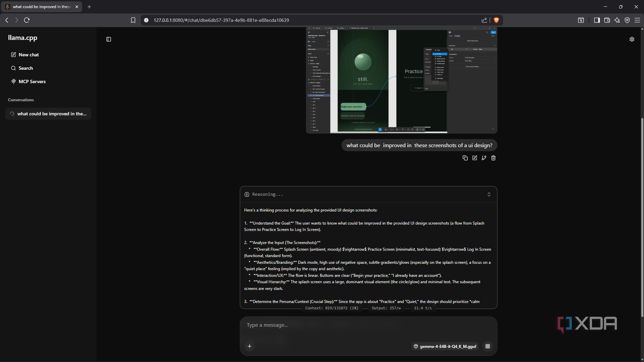Open the attached UI design screenshot thumbnail
Screen dimensions: 644x362
(x=401, y=80)
